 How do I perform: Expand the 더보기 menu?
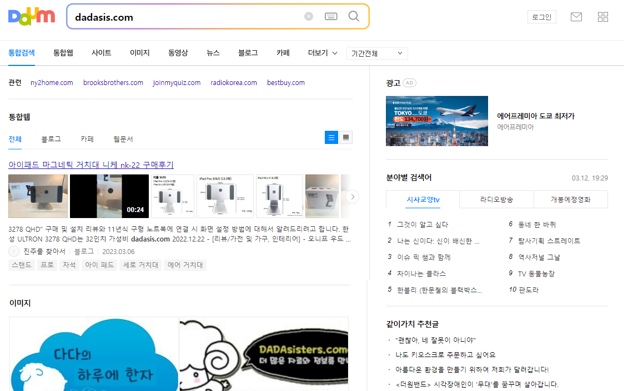tap(322, 53)
